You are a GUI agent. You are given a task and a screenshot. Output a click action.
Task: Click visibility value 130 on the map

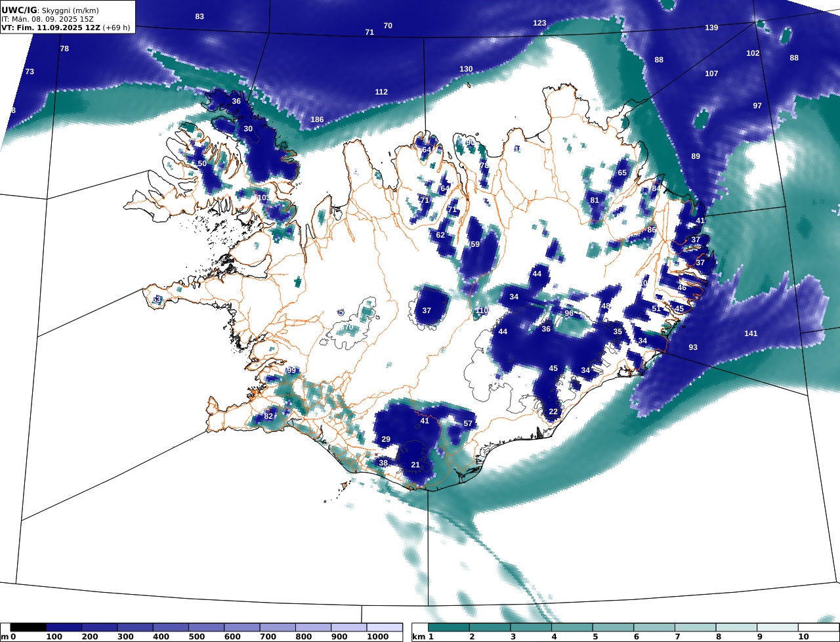(466, 69)
